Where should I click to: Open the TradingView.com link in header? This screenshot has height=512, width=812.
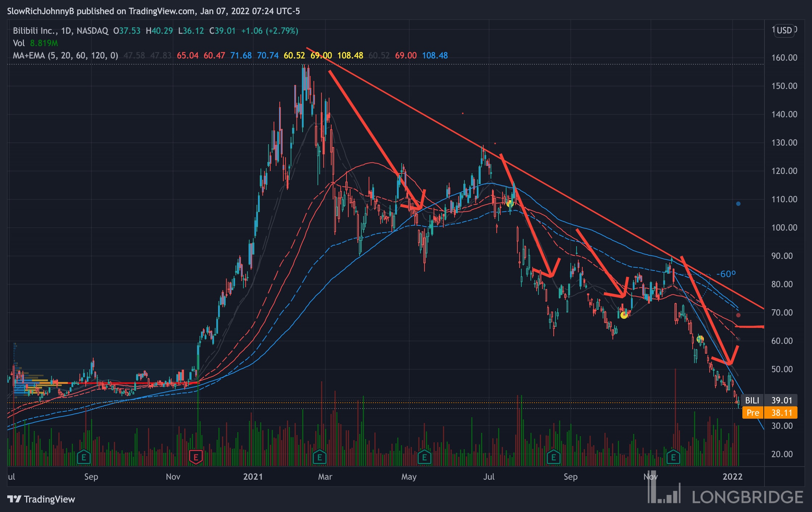(x=161, y=11)
